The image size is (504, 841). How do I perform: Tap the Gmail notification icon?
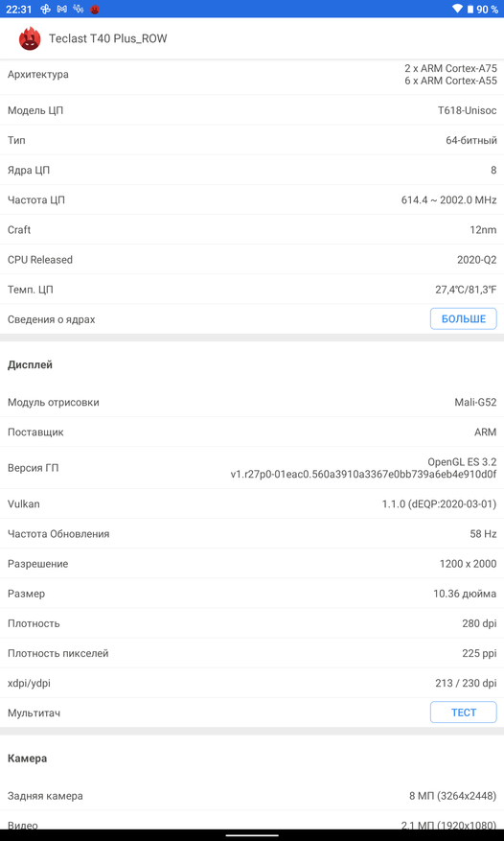tap(62, 10)
